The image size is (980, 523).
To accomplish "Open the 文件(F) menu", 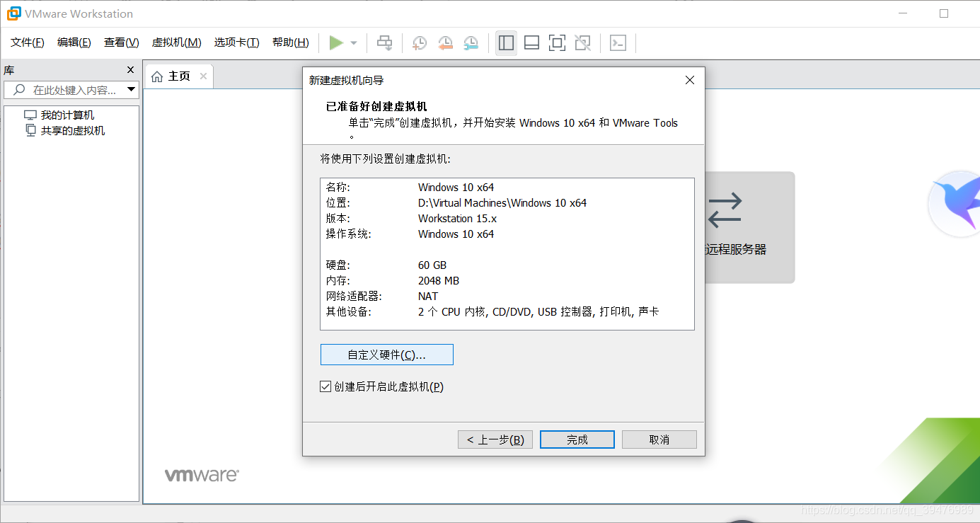I will tap(28, 42).
